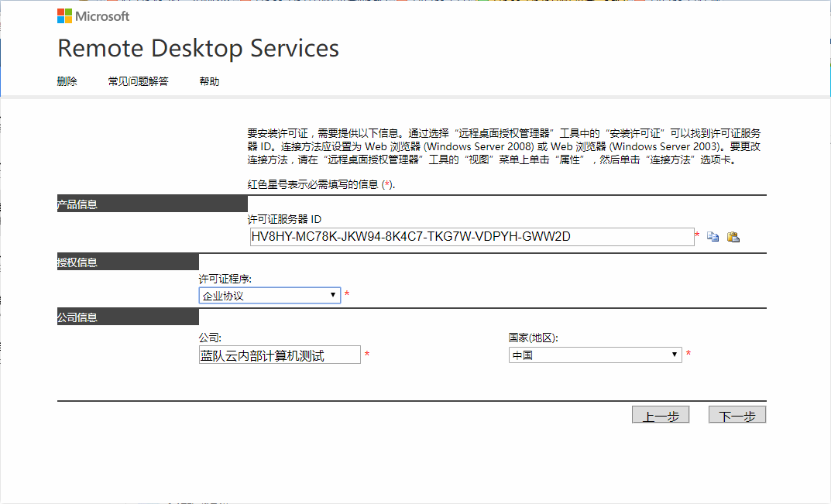The height and width of the screenshot is (504, 831).
Task: Open the 国家(地区) dropdown set to 中国
Action: pyautogui.click(x=595, y=355)
